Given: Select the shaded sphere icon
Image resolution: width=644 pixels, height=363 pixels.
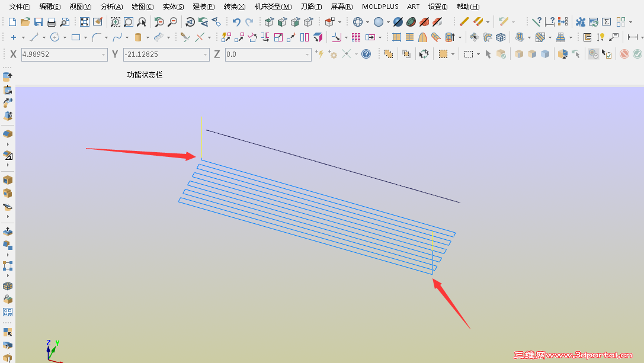Looking at the screenshot, I should click(x=379, y=22).
